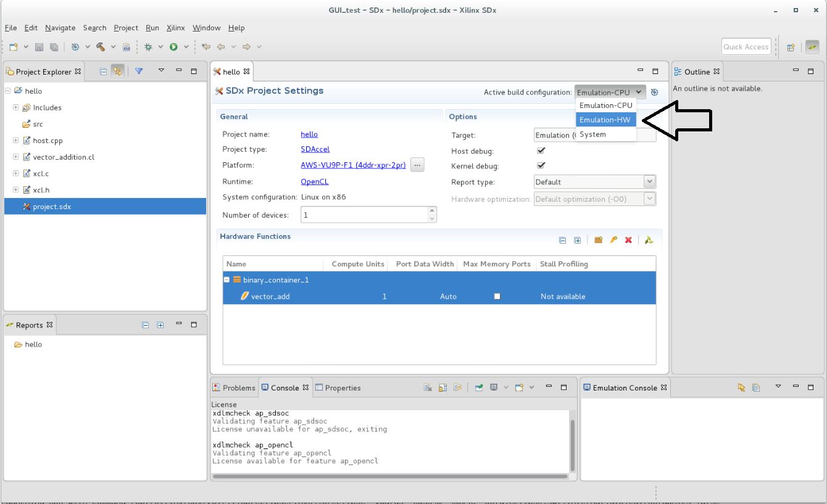The height and width of the screenshot is (504, 827).
Task: Click the Console horizontal scrollbar
Action: [x=389, y=476]
